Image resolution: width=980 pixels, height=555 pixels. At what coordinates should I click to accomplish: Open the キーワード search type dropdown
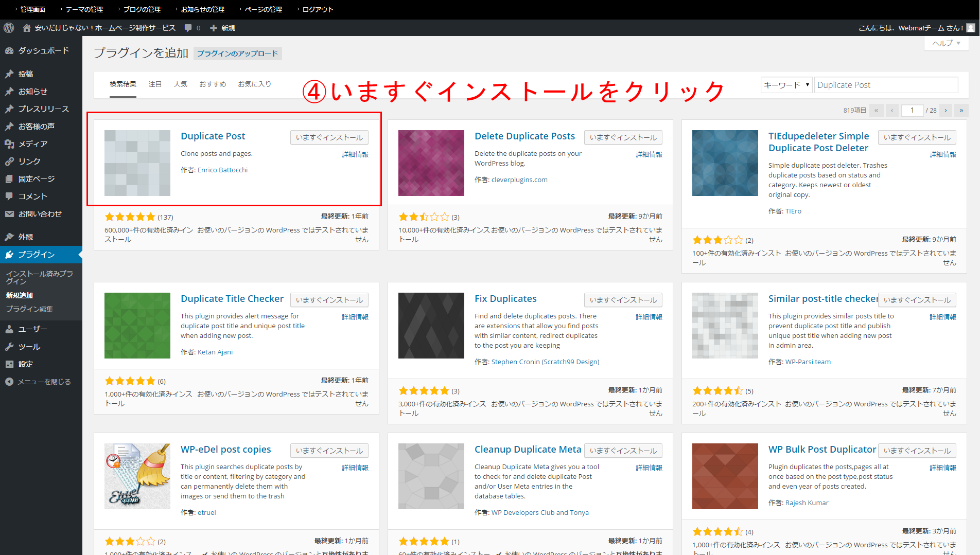(786, 85)
